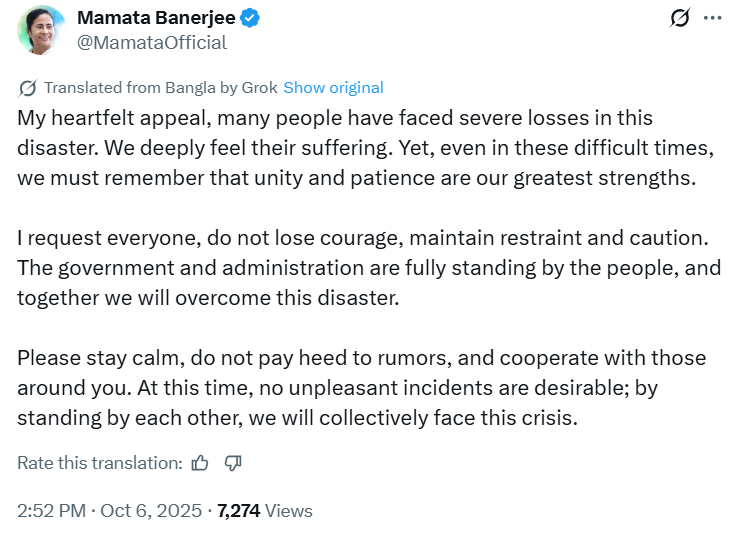Screen dimensions: 744x535
Task: Click the word 'Grok' in translation notice
Action: [x=260, y=87]
